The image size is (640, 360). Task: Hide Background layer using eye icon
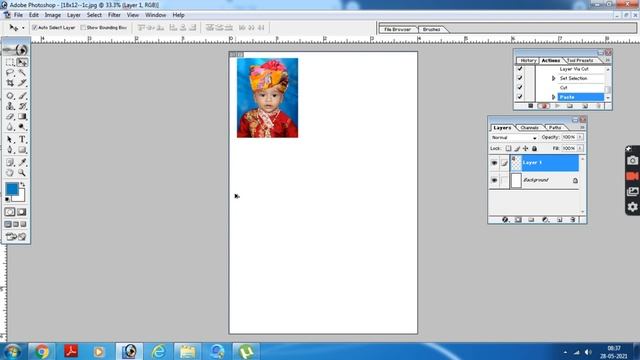click(494, 180)
